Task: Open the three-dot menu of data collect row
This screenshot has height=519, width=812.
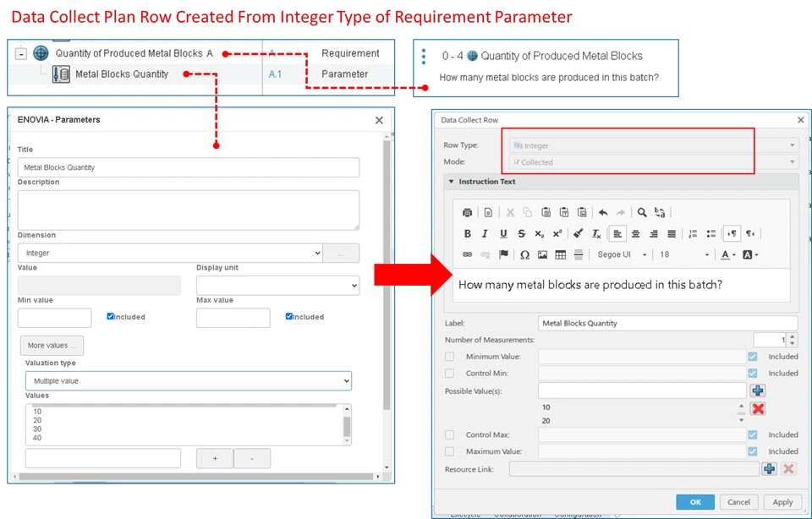Action: [424, 57]
